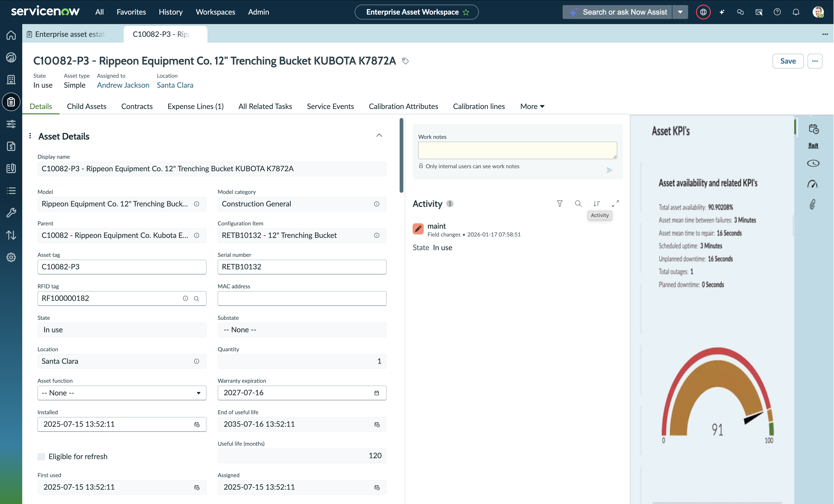The image size is (834, 504).
Task: Open the search options dropdown arrow
Action: coord(680,12)
